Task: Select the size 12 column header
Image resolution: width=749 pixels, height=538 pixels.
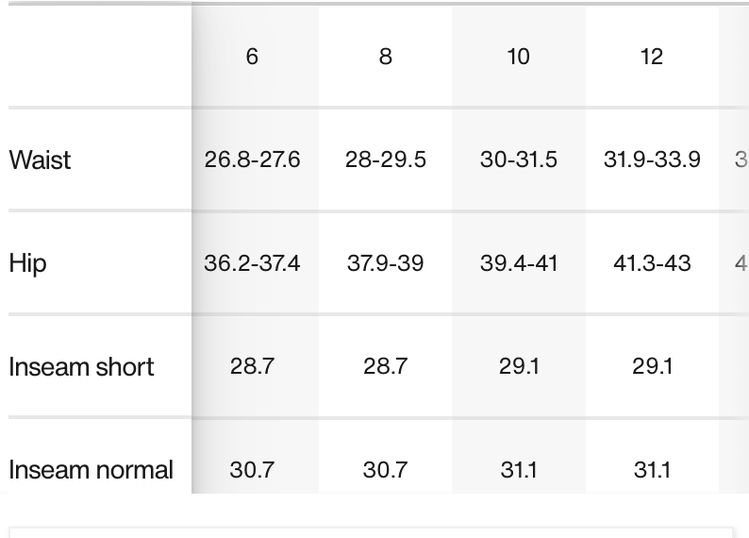Action: pyautogui.click(x=651, y=57)
